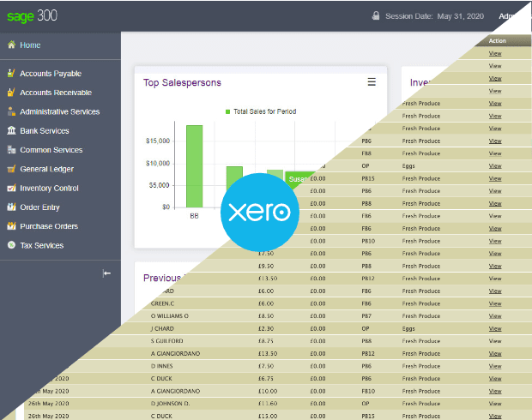This screenshot has width=532, height=420.
Task: Click the Tax Services icon
Action: pyautogui.click(x=11, y=245)
